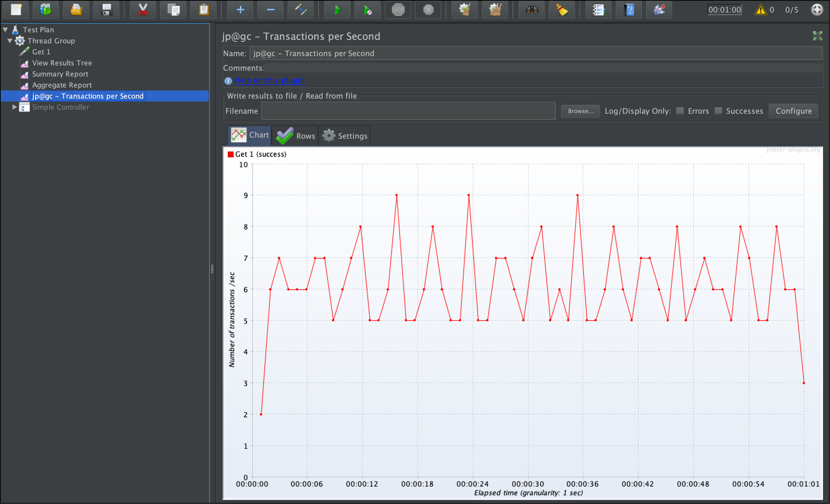This screenshot has height=504, width=830.
Task: Click the Cut scissors icon
Action: (x=143, y=10)
